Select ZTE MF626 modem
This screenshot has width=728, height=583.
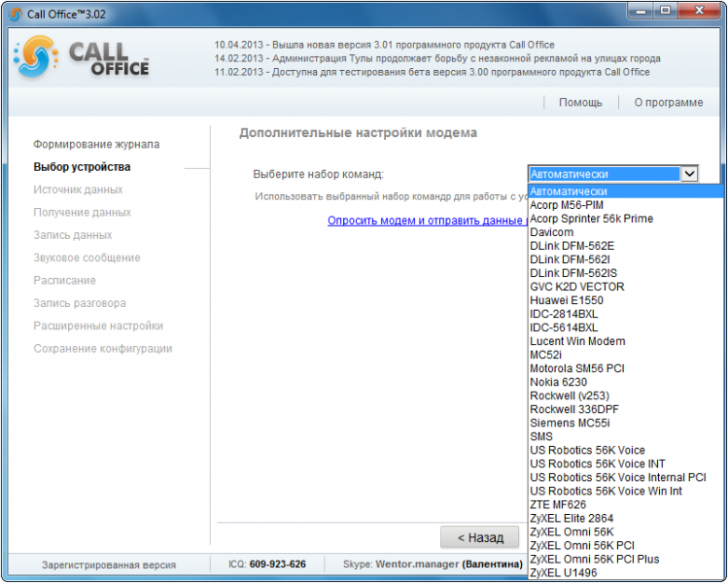point(626,504)
